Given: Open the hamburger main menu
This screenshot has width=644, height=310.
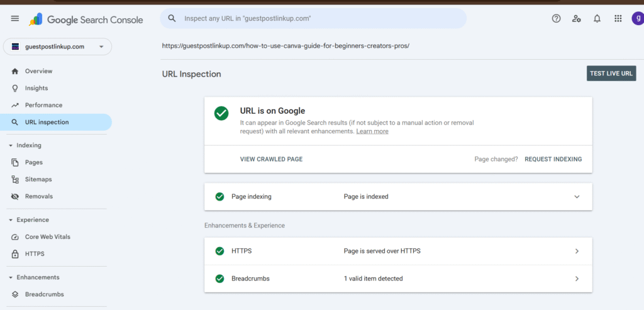Looking at the screenshot, I should tap(15, 19).
